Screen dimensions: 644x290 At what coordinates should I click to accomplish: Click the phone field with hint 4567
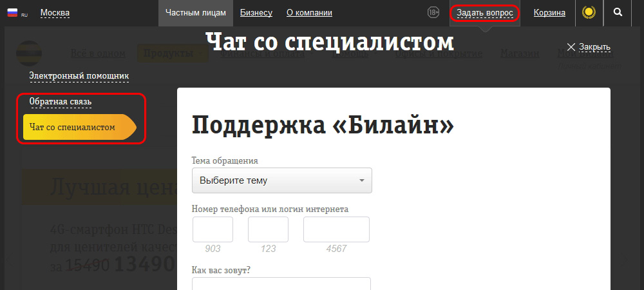pyautogui.click(x=336, y=229)
